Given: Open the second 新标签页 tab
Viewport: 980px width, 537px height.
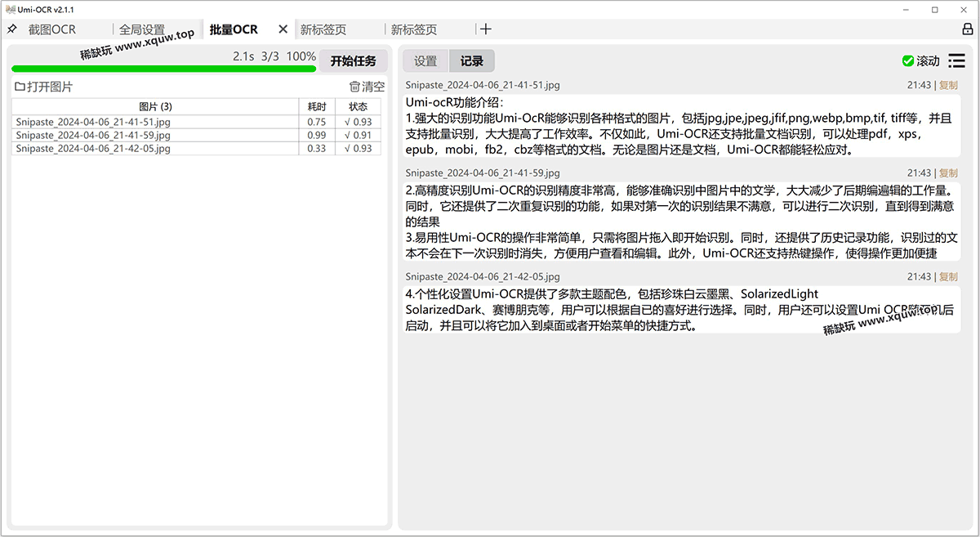Looking at the screenshot, I should pos(414,29).
